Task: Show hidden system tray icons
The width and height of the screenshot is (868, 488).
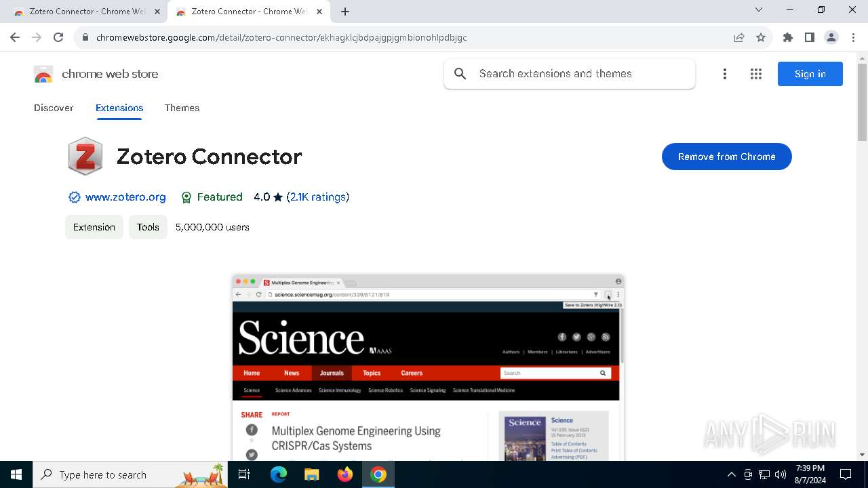Action: coord(731,474)
